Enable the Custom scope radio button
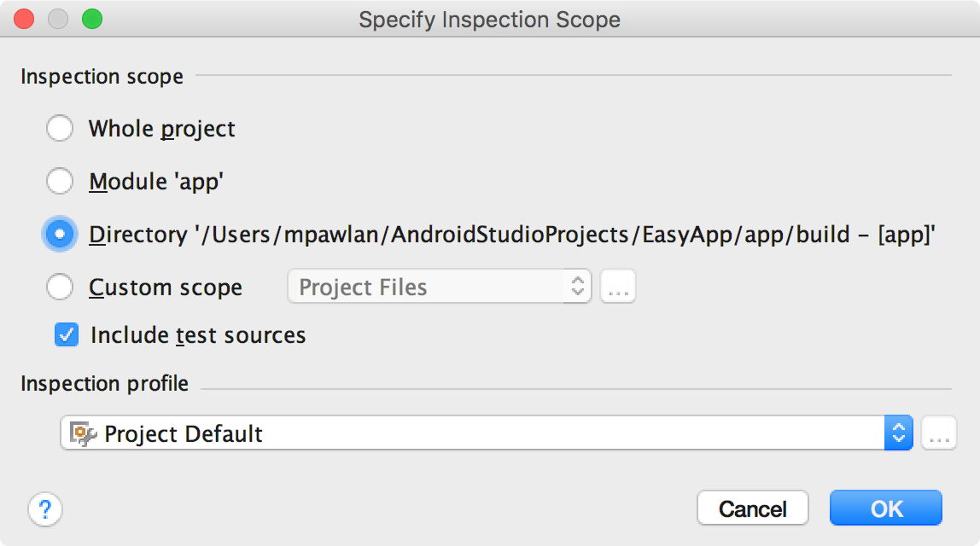Viewport: 980px width, 546px height. point(60,288)
